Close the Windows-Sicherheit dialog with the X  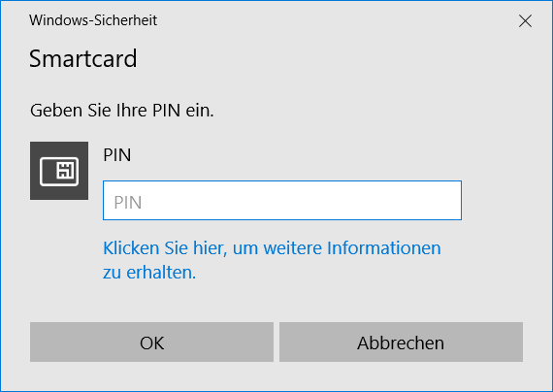click(525, 21)
